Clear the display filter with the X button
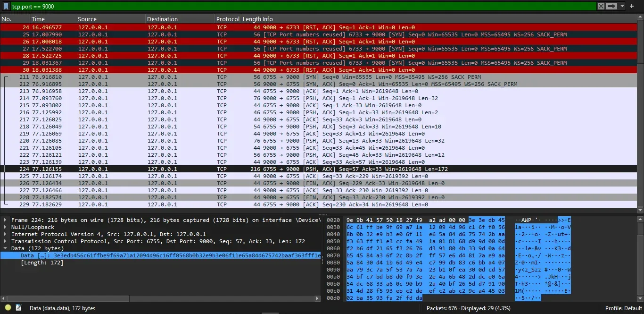The width and height of the screenshot is (644, 314). [x=601, y=6]
